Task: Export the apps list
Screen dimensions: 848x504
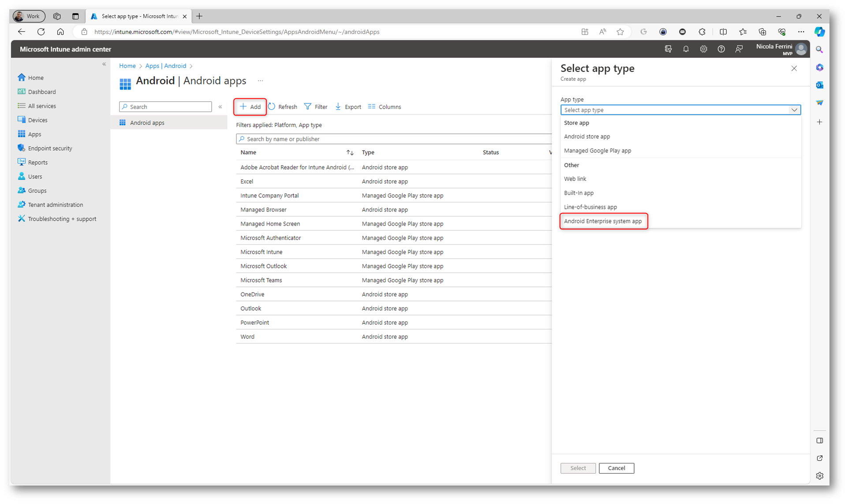Action: 348,107
